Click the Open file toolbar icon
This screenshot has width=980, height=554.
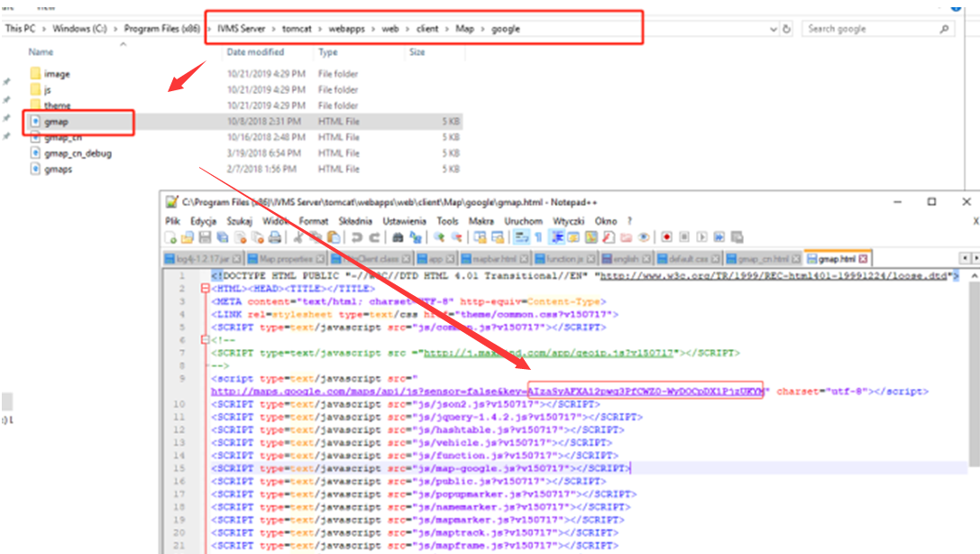point(188,237)
